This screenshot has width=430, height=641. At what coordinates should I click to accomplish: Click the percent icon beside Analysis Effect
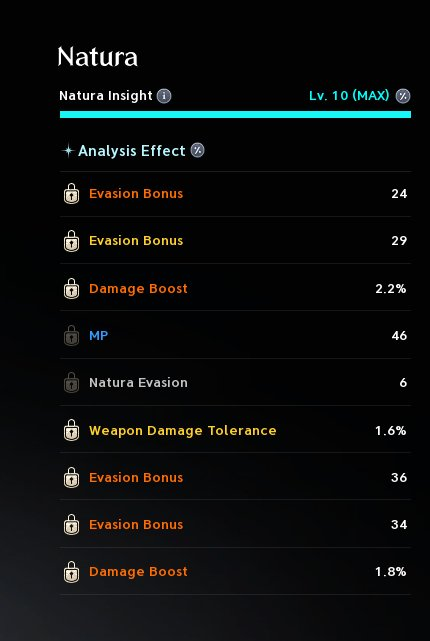197,150
